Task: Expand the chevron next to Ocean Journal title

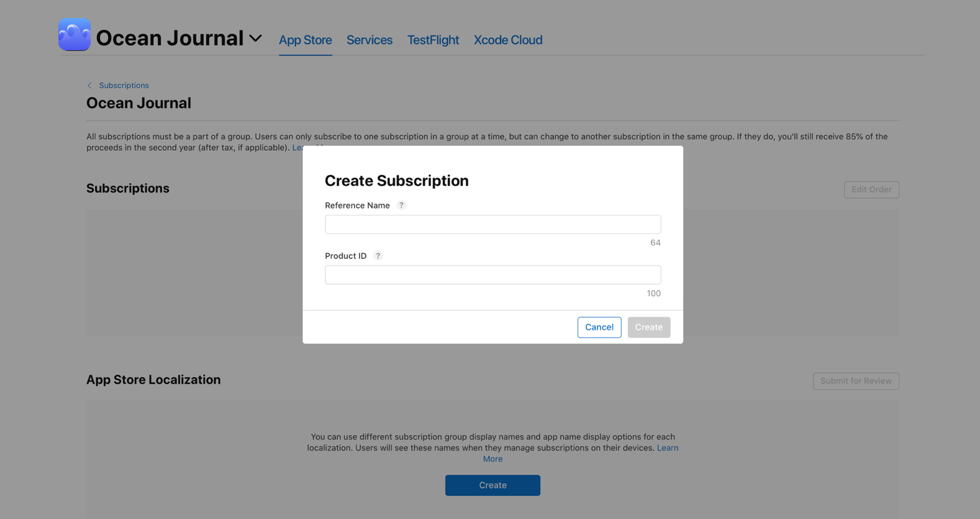Action: pyautogui.click(x=255, y=38)
